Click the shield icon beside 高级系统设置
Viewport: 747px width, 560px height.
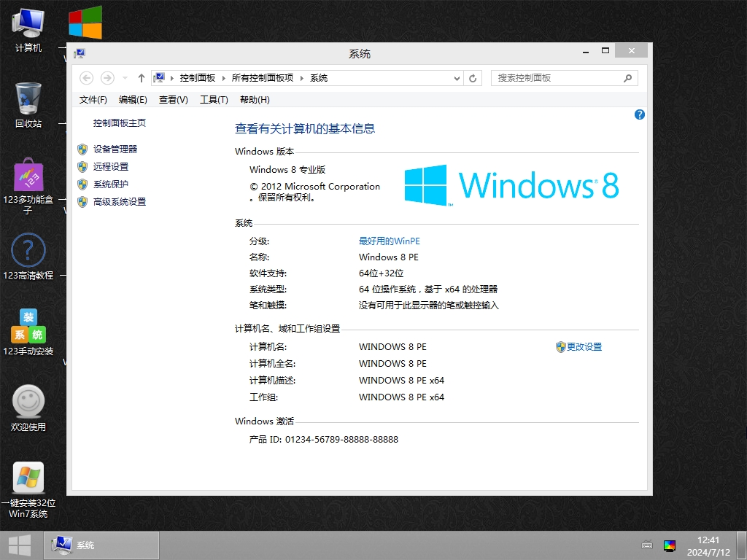(x=82, y=202)
